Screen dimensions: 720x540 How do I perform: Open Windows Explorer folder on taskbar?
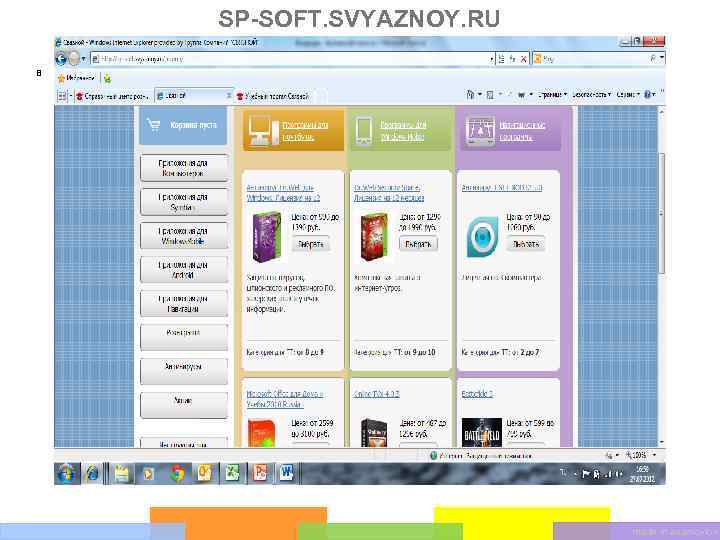pos(121,473)
